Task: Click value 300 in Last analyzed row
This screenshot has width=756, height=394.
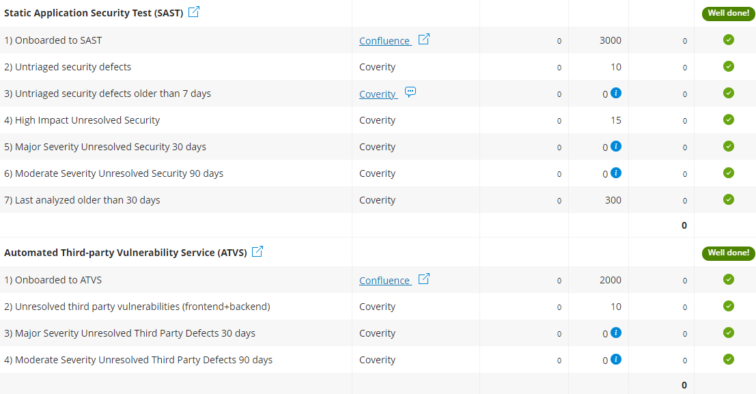Action: tap(613, 200)
